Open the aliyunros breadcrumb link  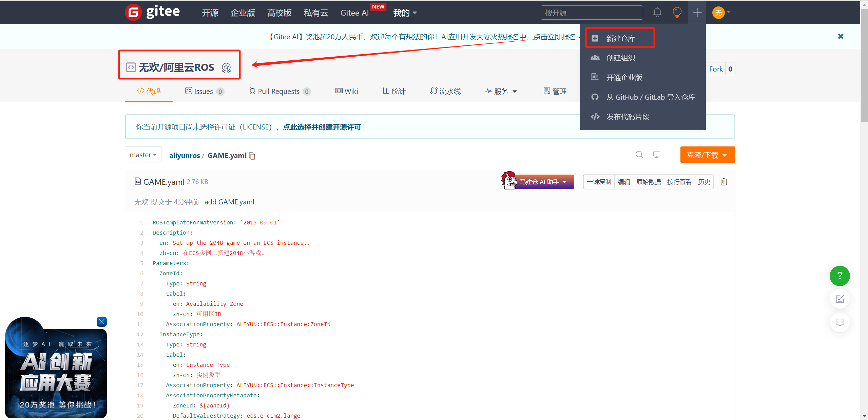185,156
